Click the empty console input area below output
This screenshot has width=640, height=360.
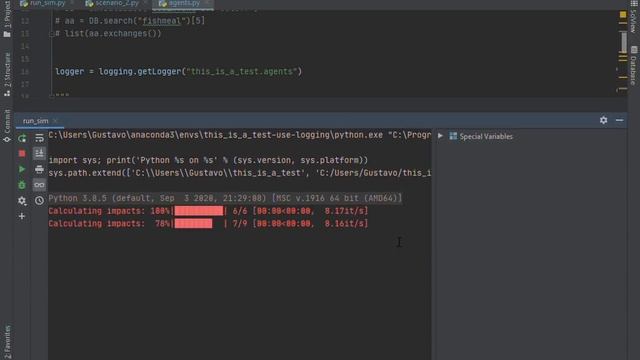pyautogui.click(x=240, y=294)
